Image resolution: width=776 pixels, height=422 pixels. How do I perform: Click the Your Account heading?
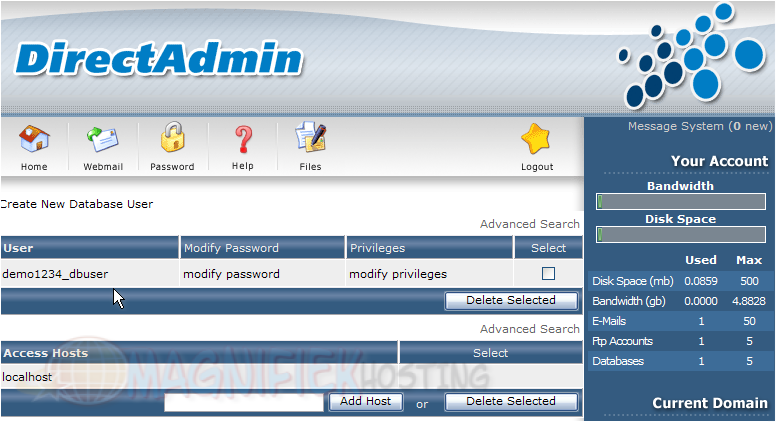(720, 161)
